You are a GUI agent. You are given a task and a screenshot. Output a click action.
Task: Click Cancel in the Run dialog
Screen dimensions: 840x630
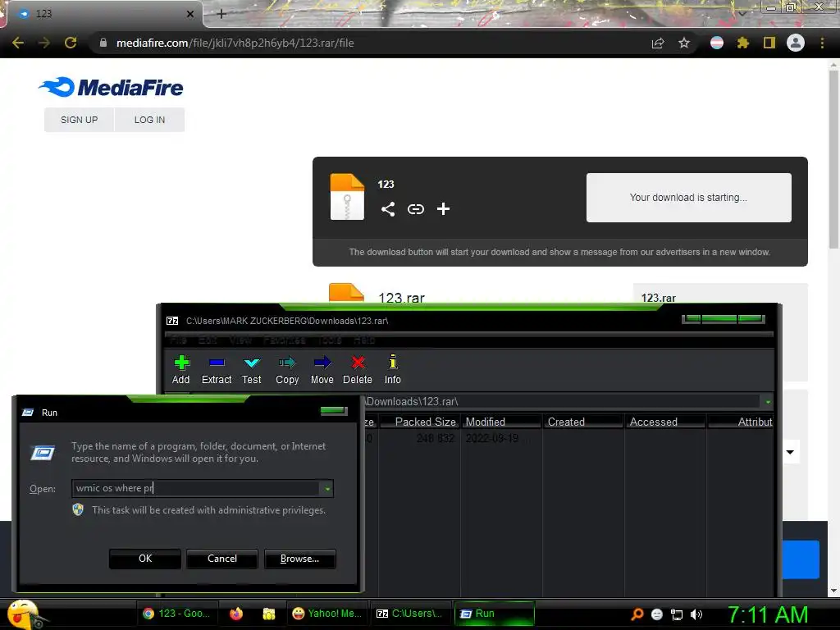(x=222, y=558)
